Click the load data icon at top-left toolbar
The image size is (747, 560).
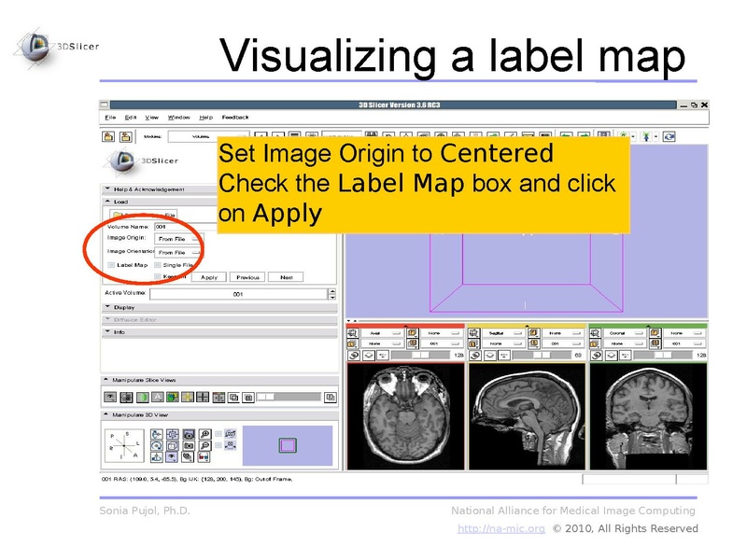pos(107,137)
